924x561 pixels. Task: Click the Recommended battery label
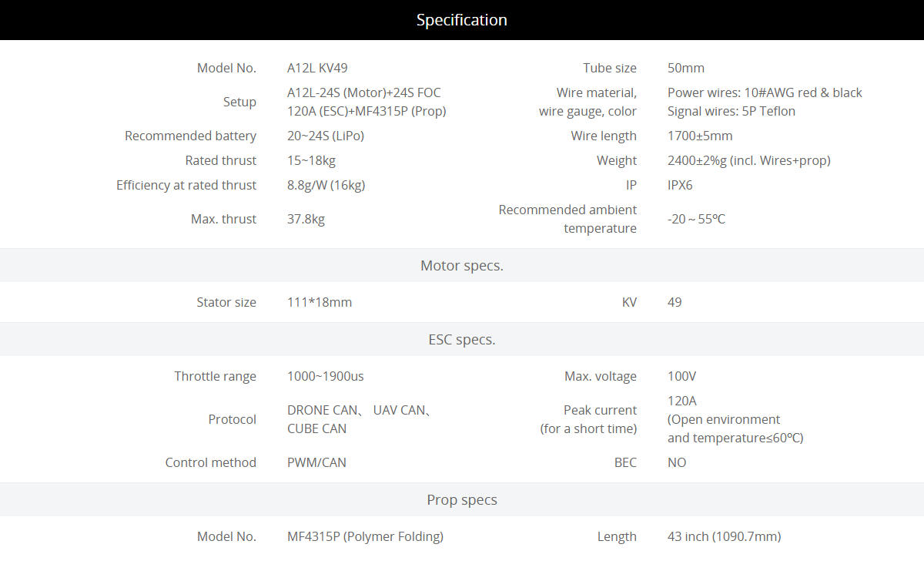[x=190, y=136]
